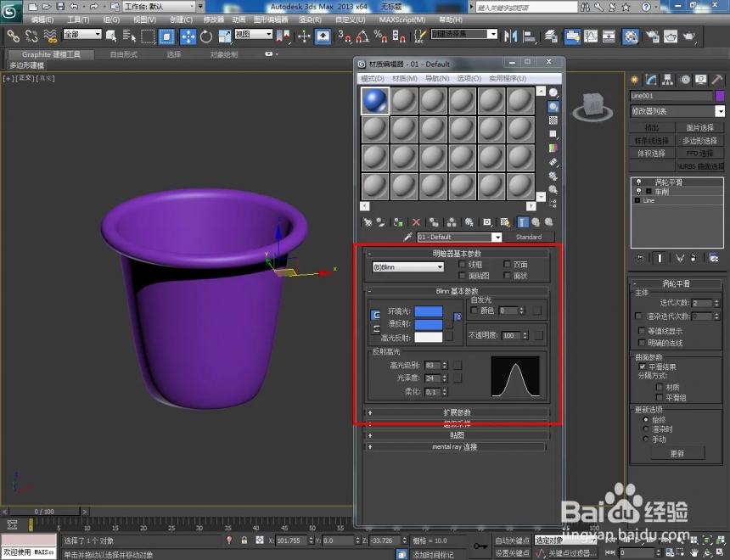Open the Create tab sun icon
Screen dimensions: 730x560
(x=635, y=80)
